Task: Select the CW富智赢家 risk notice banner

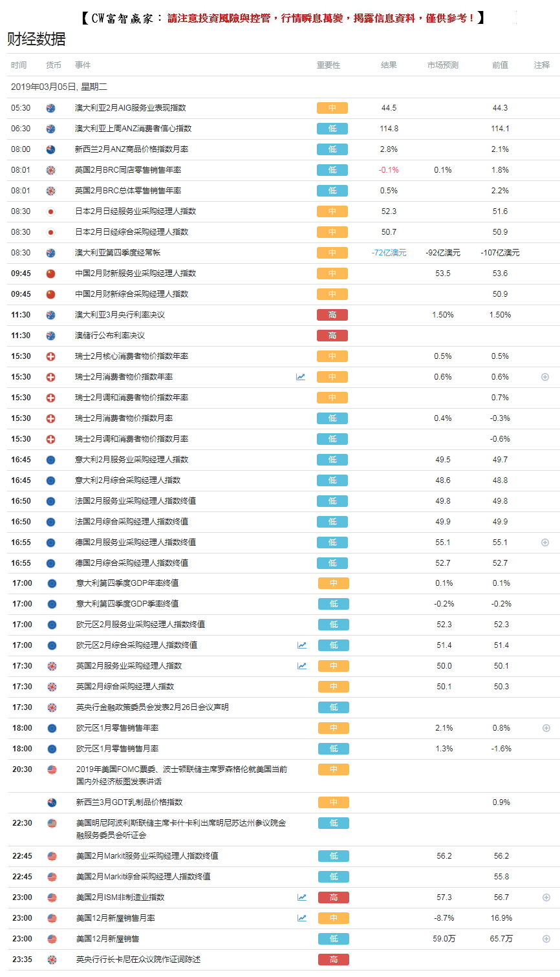Action: (283, 18)
